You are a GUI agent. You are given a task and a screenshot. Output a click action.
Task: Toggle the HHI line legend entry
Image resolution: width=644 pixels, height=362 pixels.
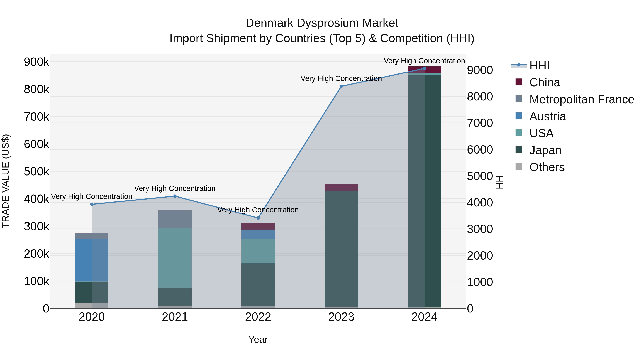pyautogui.click(x=530, y=65)
